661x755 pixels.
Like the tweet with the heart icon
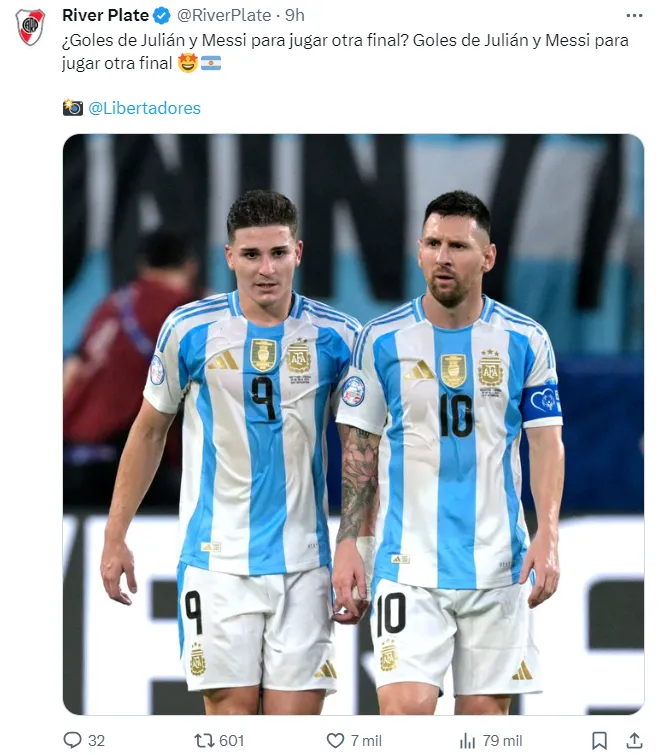(x=336, y=741)
